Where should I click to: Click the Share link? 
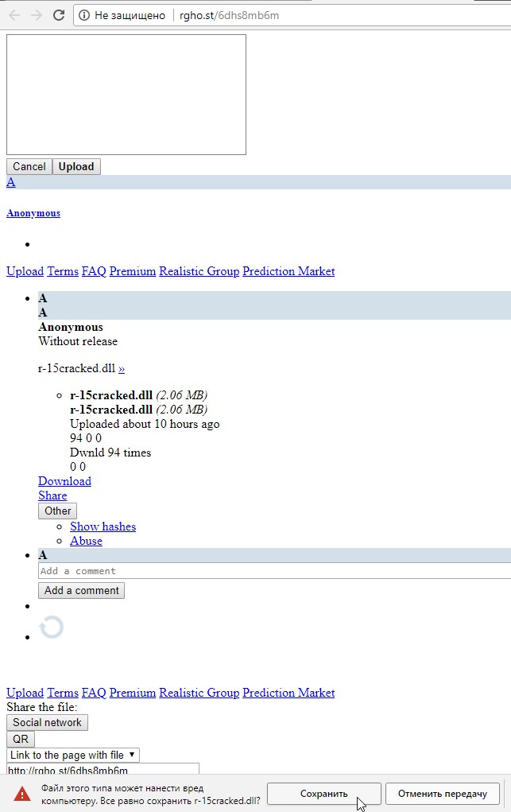(x=52, y=495)
